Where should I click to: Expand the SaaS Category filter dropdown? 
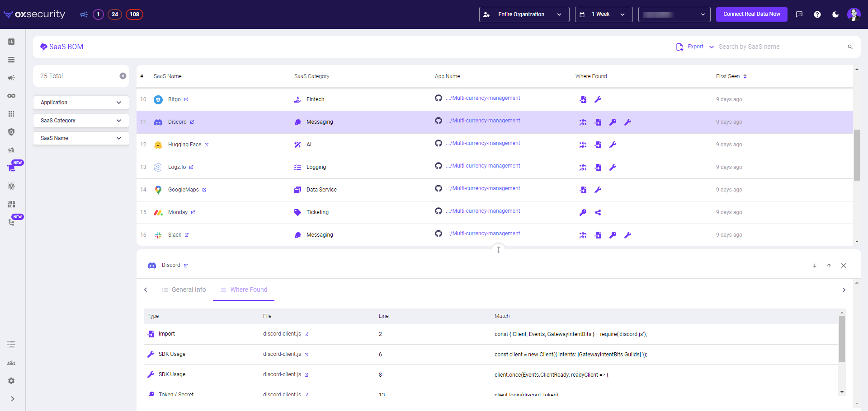point(81,121)
